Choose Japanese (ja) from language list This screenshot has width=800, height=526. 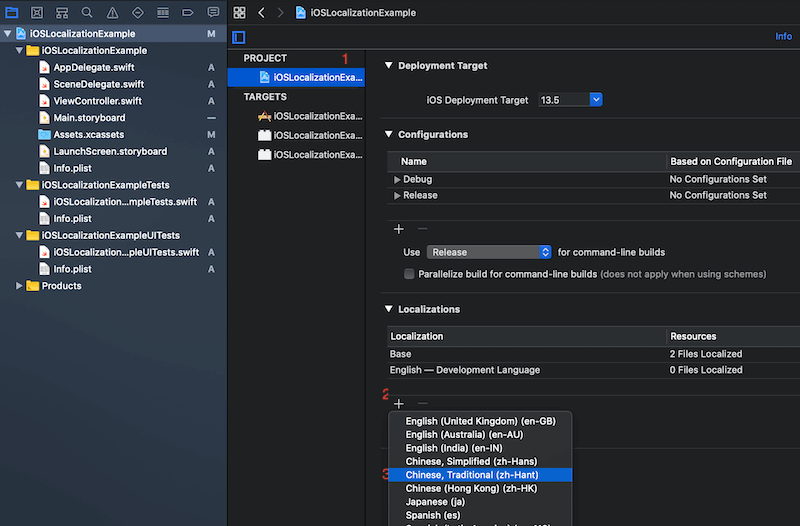coord(480,502)
